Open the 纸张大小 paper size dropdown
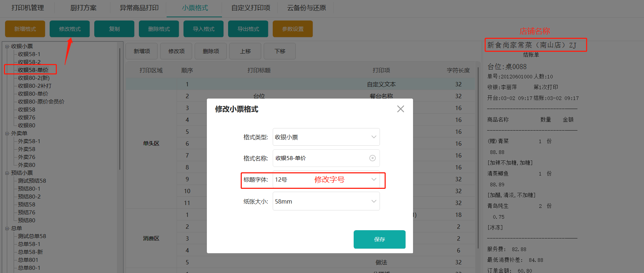This screenshot has width=644, height=273. pos(326,201)
